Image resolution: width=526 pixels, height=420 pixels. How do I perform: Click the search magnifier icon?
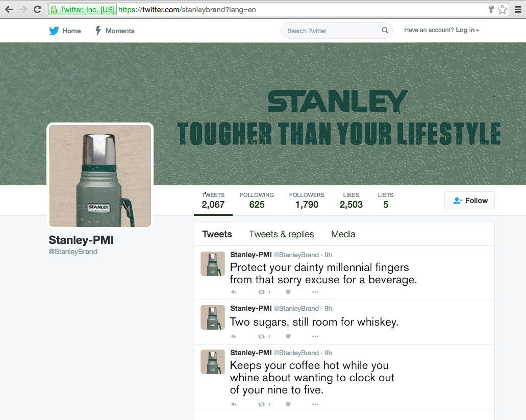(x=385, y=31)
